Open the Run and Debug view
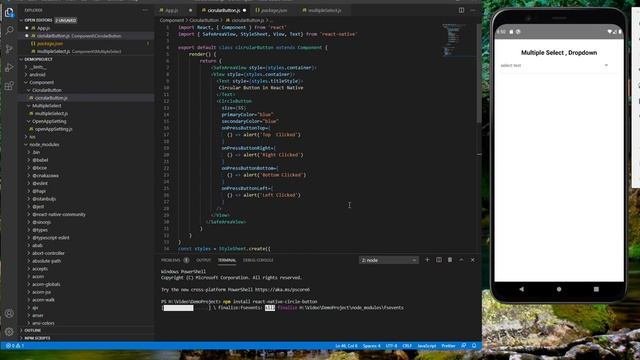This screenshot has height=360, width=640. click(9, 67)
